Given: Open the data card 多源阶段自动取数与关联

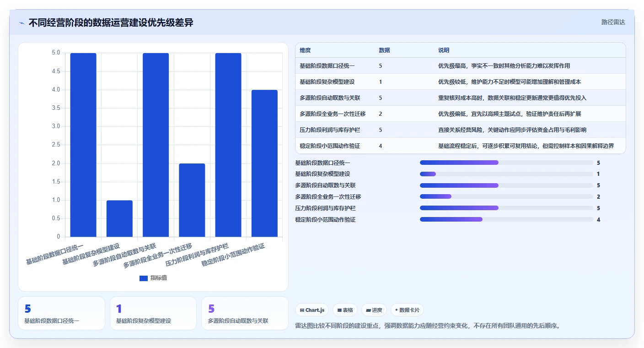Looking at the screenshot, I should (x=245, y=313).
